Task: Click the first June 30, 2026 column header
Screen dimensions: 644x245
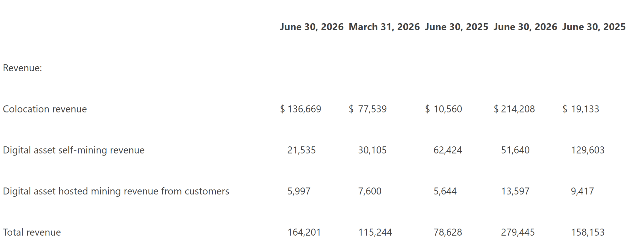Action: [x=311, y=27]
